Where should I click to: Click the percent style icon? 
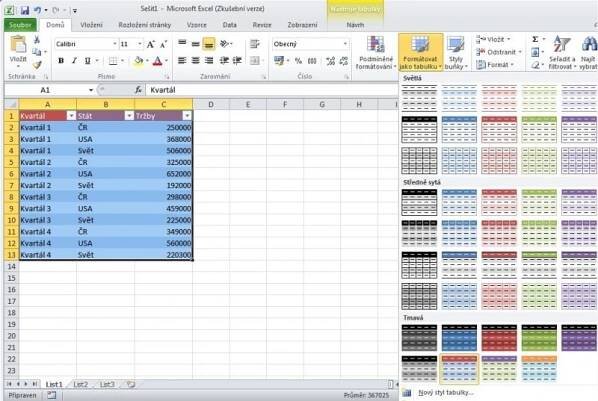(298, 61)
